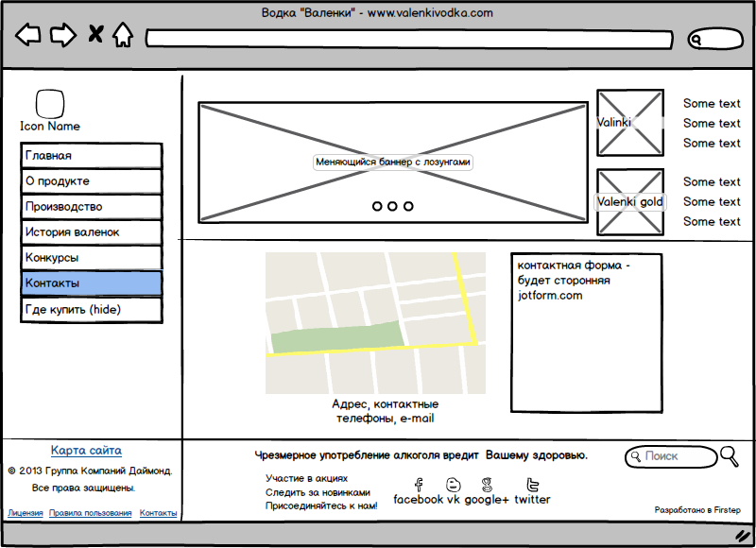Select Производство in the side menu

[91, 207]
